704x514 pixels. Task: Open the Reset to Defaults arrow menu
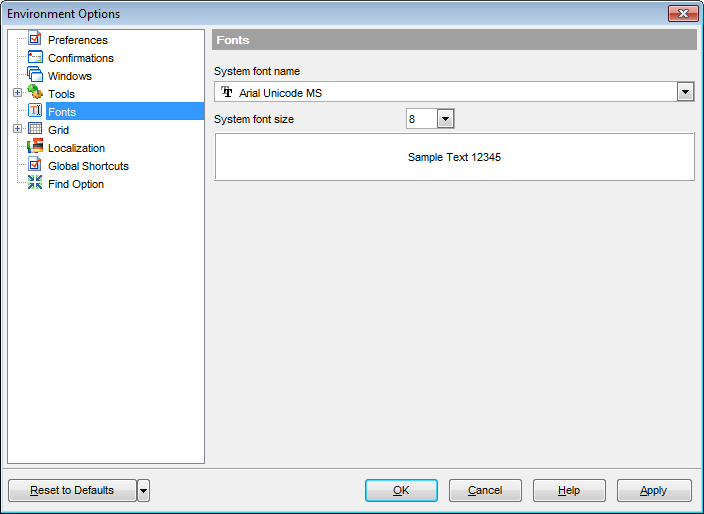(144, 490)
